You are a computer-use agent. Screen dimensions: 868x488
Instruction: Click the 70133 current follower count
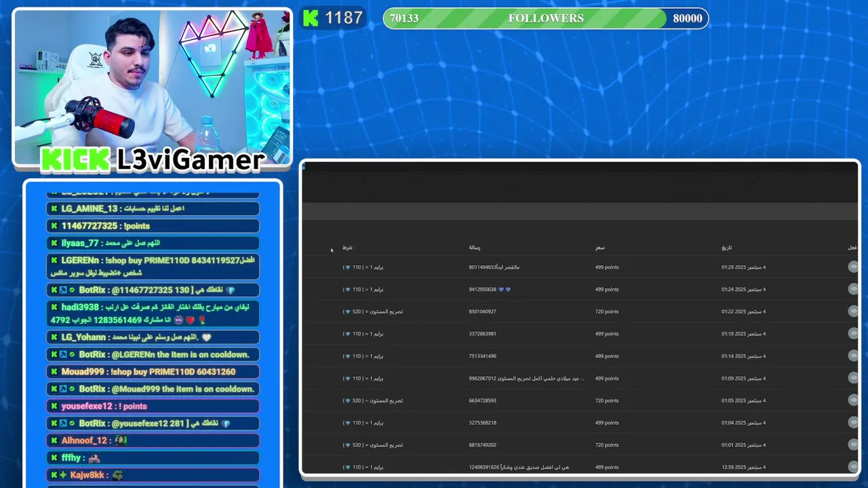tap(404, 18)
